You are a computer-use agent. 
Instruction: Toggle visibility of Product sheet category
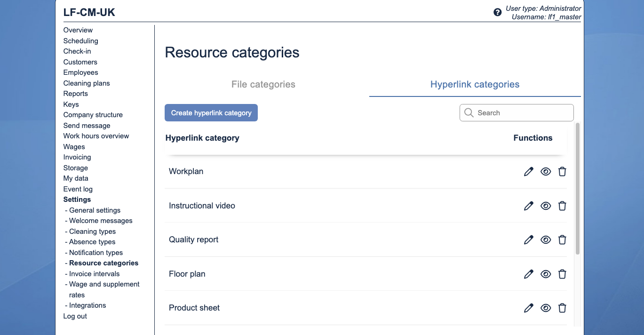click(546, 308)
